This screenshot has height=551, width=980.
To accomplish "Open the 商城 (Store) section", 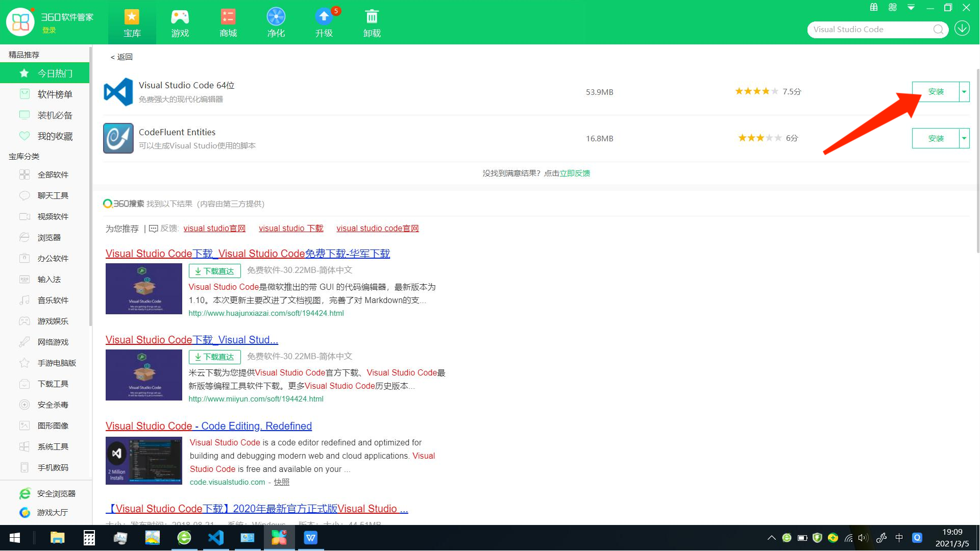I will pos(228,22).
